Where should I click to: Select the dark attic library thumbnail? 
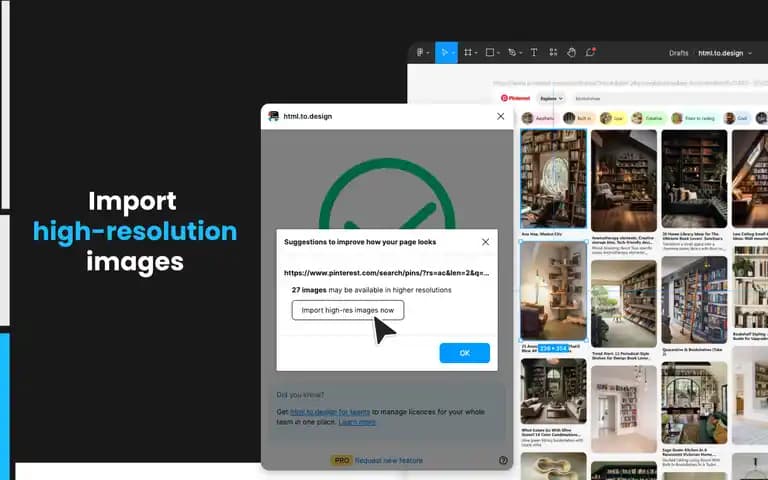624,180
